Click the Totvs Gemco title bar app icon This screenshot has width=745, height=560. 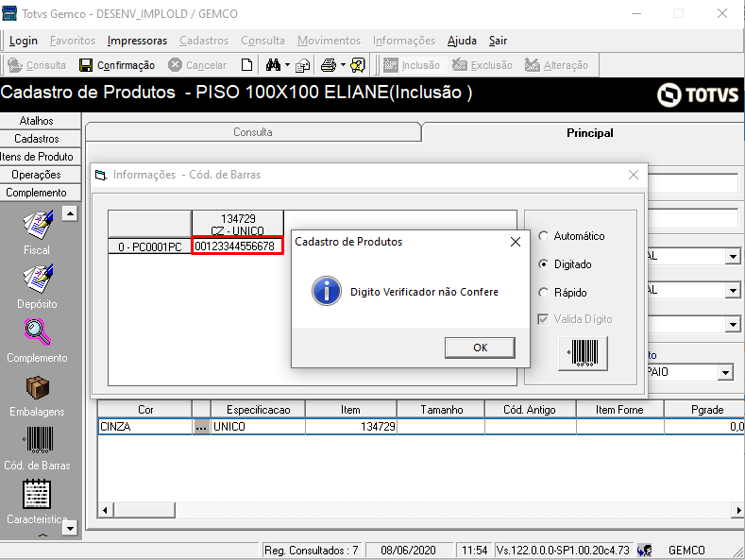[x=9, y=13]
